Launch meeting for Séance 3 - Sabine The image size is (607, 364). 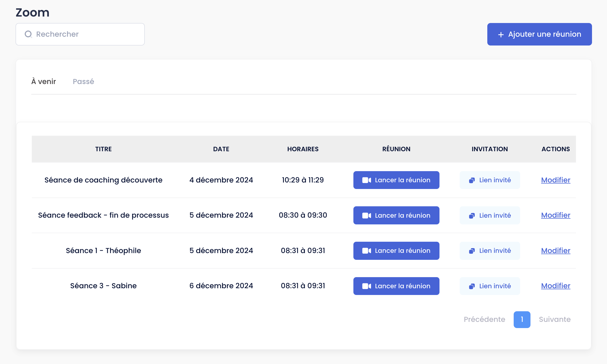(x=396, y=286)
